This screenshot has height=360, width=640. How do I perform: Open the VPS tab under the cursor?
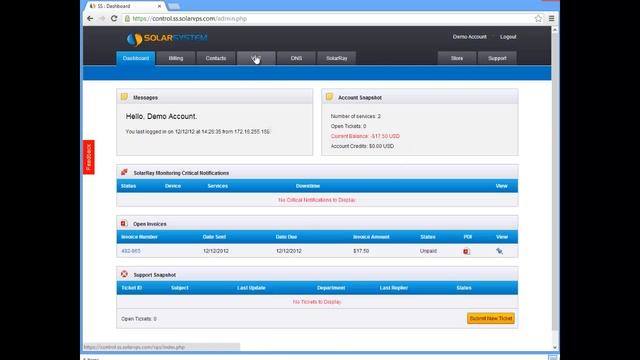[x=256, y=58]
